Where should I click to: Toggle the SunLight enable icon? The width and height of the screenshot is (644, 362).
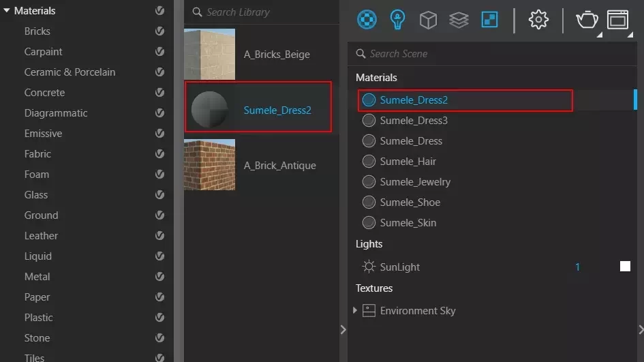(x=369, y=267)
